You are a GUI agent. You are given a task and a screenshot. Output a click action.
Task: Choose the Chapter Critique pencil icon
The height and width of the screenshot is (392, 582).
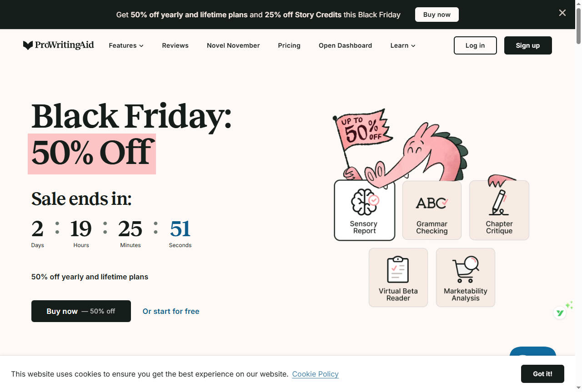499,203
